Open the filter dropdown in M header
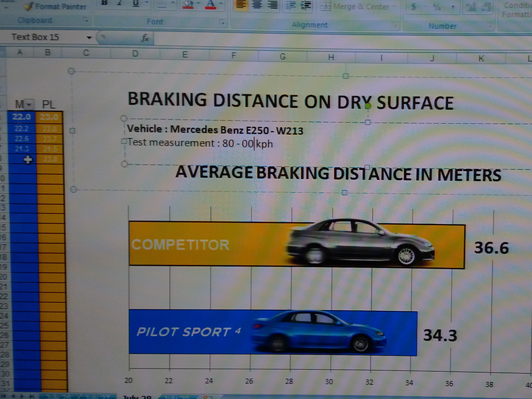The height and width of the screenshot is (399, 532). [x=29, y=104]
